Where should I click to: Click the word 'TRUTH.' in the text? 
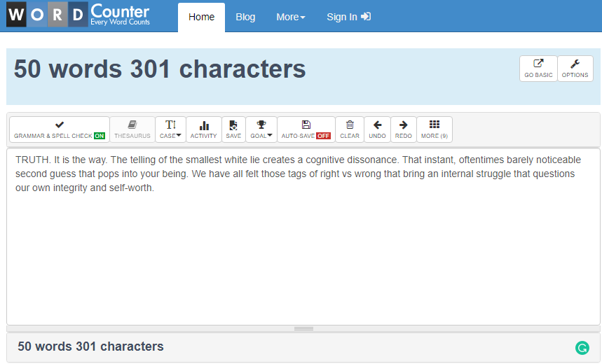point(33,160)
